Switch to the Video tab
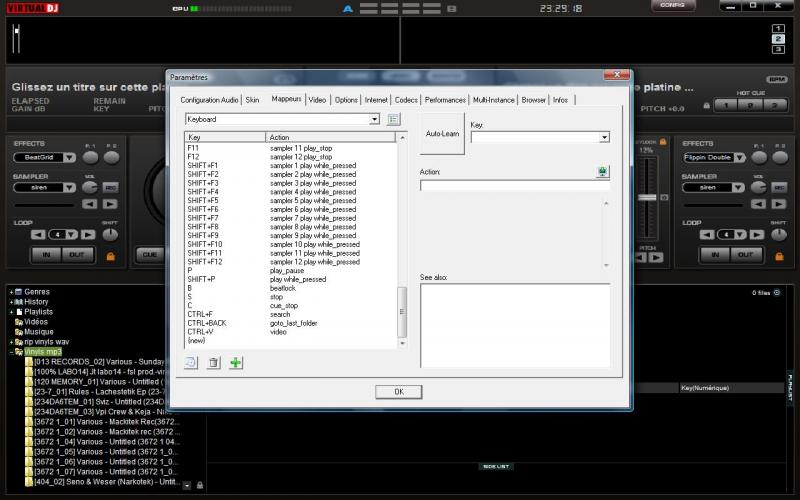This screenshot has width=800, height=500. [x=317, y=100]
